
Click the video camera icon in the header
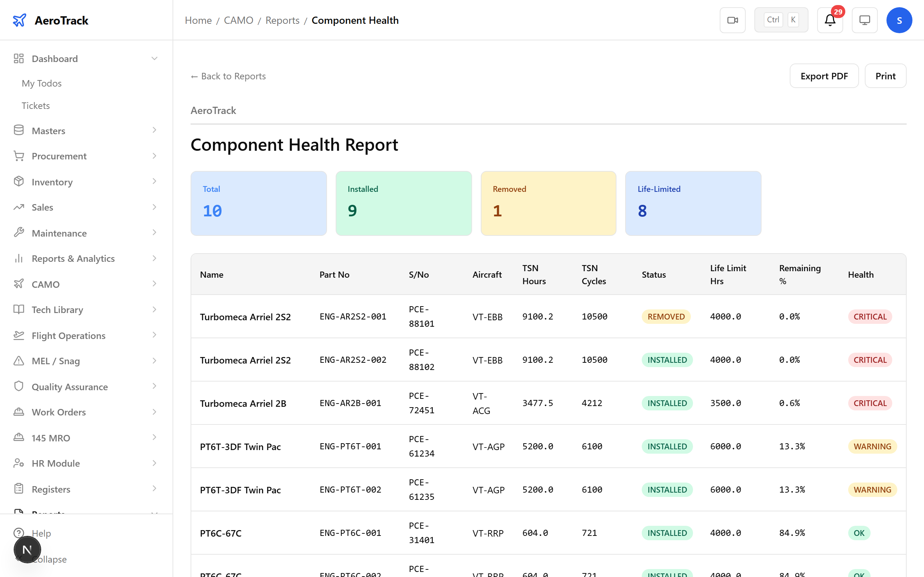tap(732, 20)
